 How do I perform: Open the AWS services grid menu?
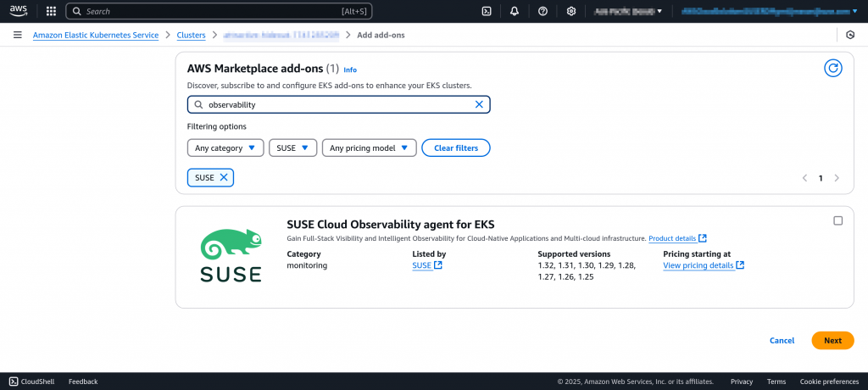click(x=51, y=12)
